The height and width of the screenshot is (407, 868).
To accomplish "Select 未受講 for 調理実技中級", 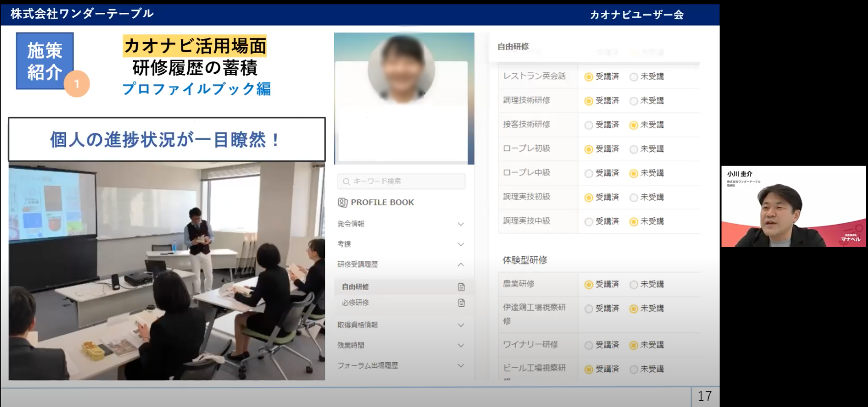I will coord(634,222).
